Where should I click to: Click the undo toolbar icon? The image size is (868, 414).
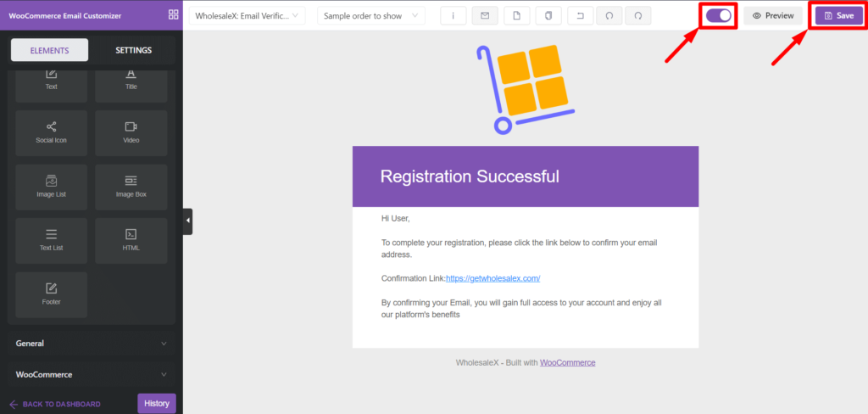609,16
